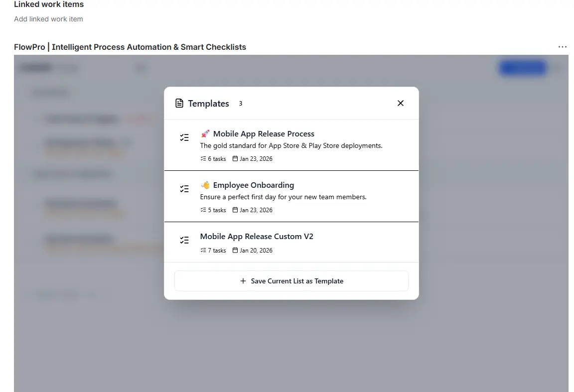The height and width of the screenshot is (392, 574).
Task: Click the waving hand emoji on Employee Onboarding
Action: point(205,185)
